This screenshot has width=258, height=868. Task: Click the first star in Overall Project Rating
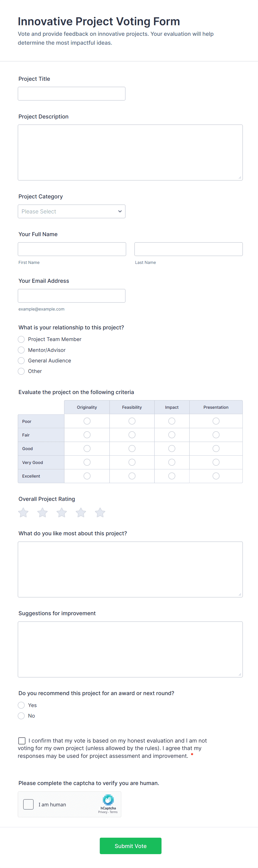(23, 513)
